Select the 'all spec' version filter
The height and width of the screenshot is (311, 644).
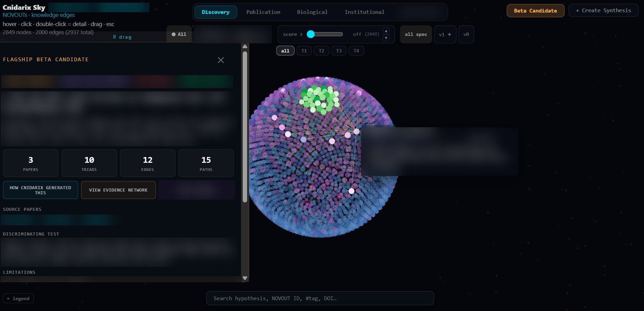pos(416,34)
